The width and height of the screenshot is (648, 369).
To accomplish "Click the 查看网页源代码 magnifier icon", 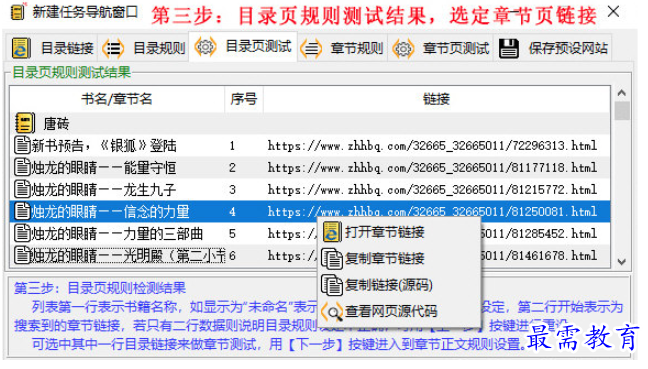I will coord(332,312).
